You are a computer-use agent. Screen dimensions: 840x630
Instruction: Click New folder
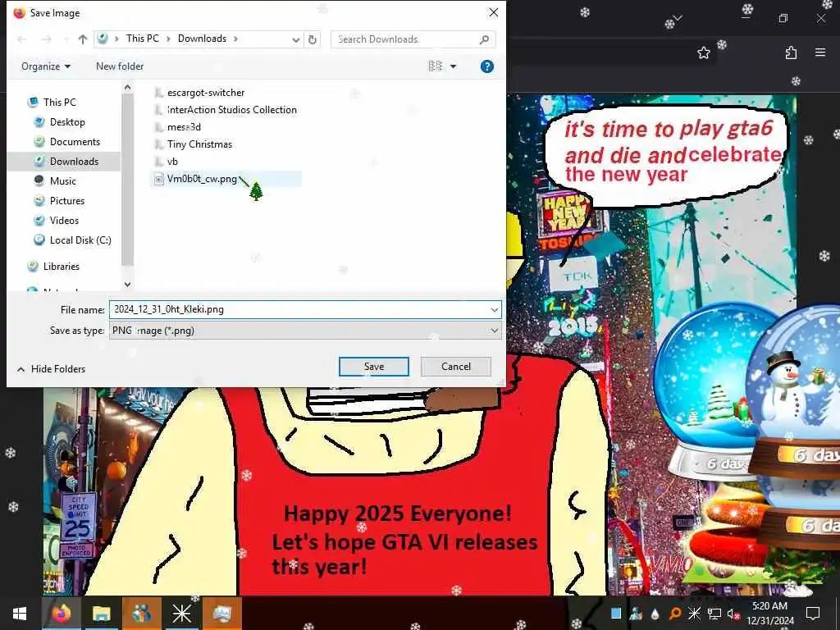pyautogui.click(x=120, y=66)
